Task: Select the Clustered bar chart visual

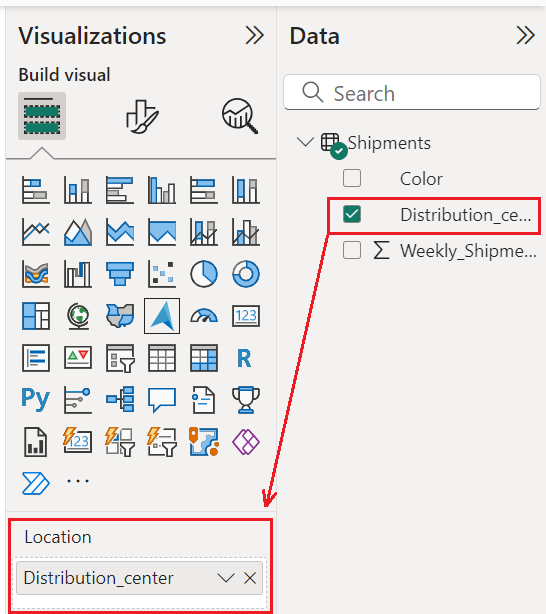Action: point(120,190)
